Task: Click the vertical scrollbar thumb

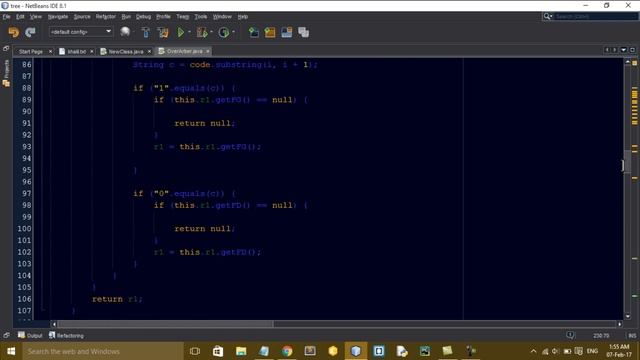Action: [627, 162]
